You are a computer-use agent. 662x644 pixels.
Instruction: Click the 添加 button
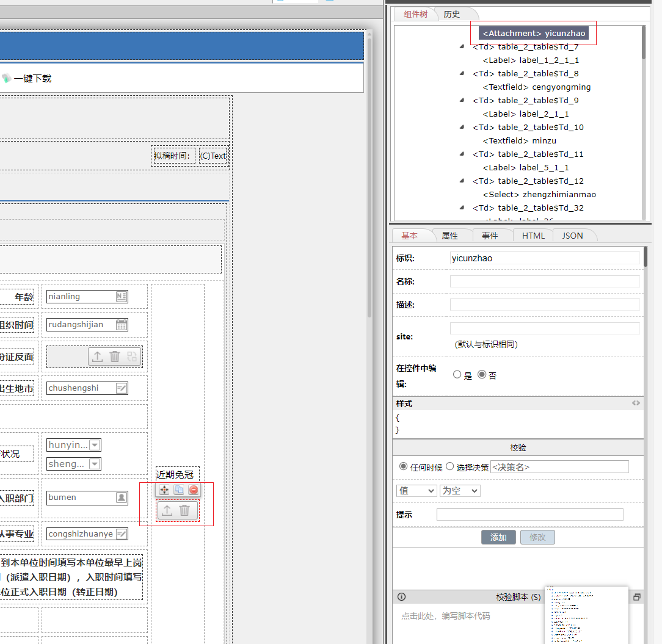point(498,537)
